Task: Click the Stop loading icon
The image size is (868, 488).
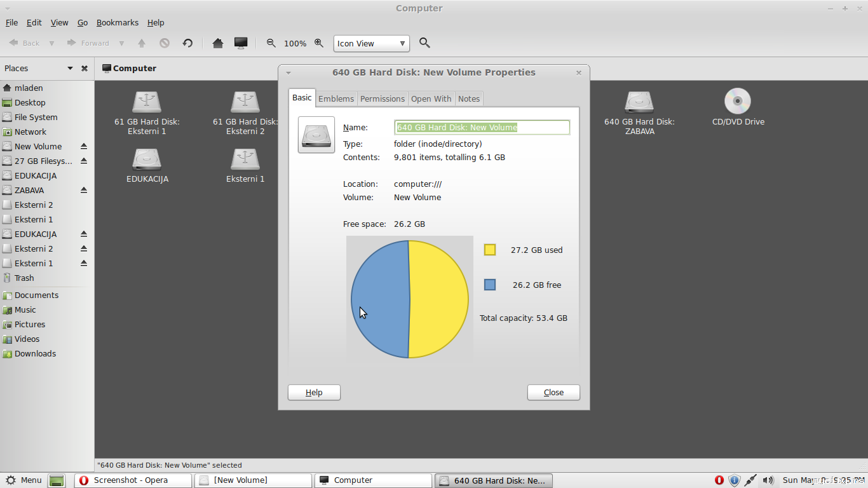Action: (165, 43)
